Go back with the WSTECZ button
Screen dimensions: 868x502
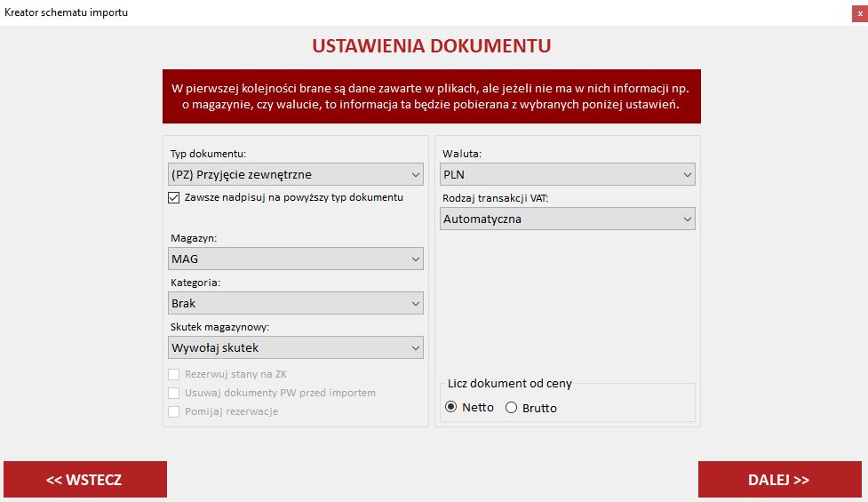[84, 480]
